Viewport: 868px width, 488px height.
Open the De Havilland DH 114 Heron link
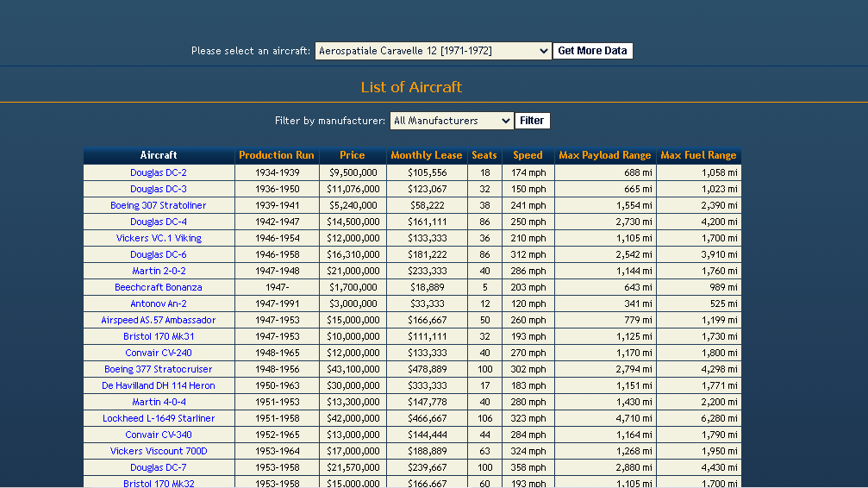(x=159, y=385)
